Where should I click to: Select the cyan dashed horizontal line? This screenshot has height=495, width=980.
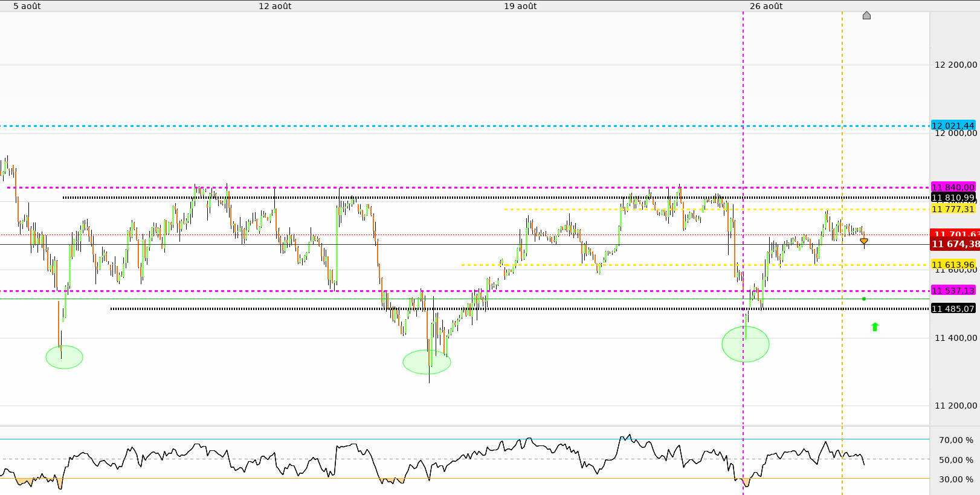point(465,126)
